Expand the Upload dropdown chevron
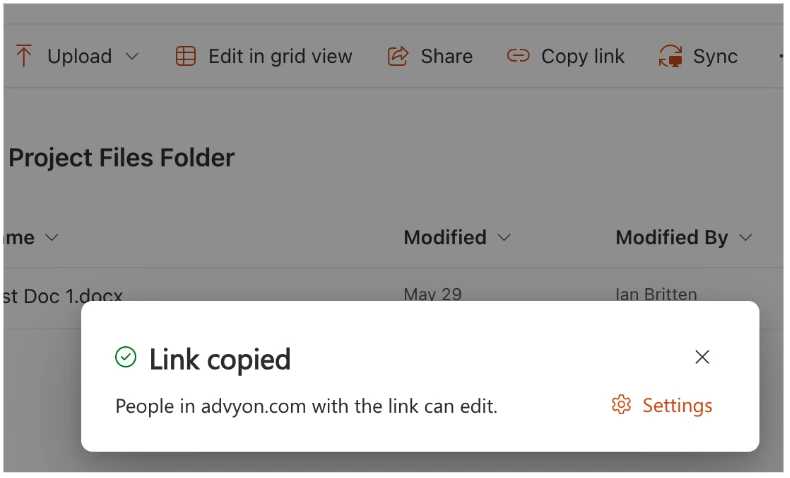Image resolution: width=790 pixels, height=478 pixels. [x=132, y=57]
